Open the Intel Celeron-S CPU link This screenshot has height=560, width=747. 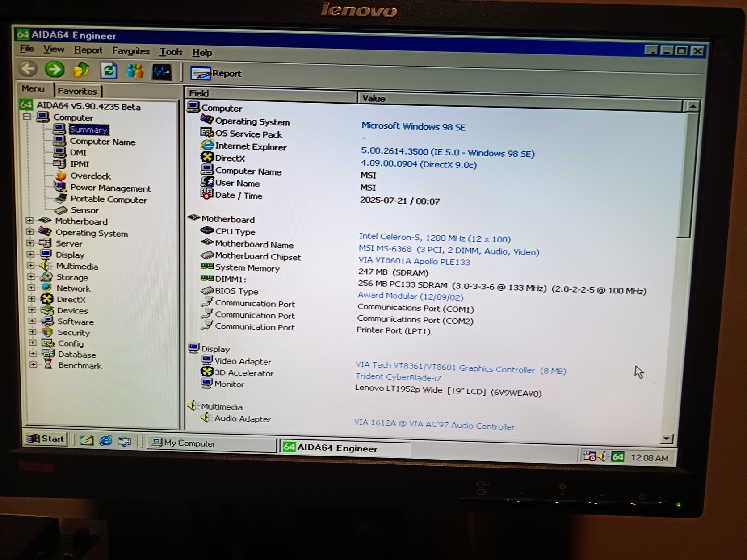tap(435, 238)
